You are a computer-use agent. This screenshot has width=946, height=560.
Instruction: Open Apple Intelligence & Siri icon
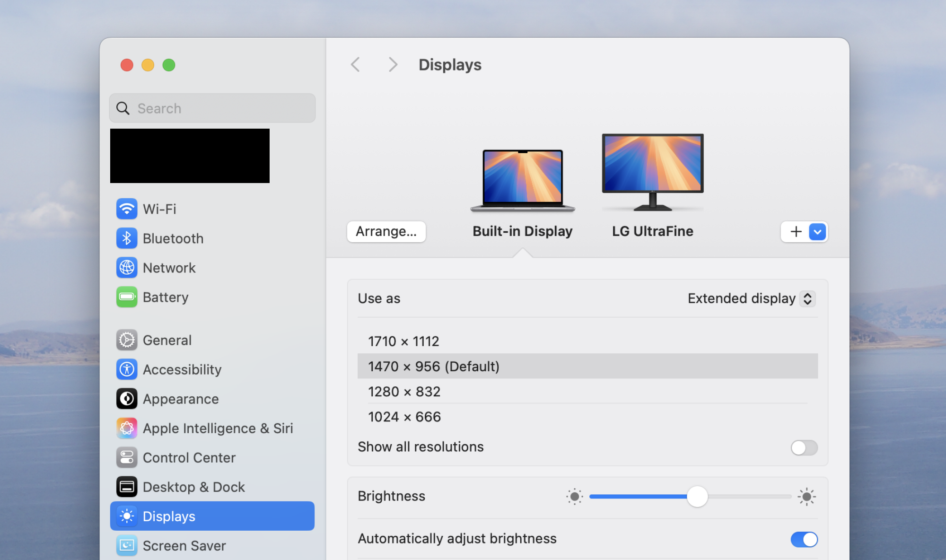(127, 428)
